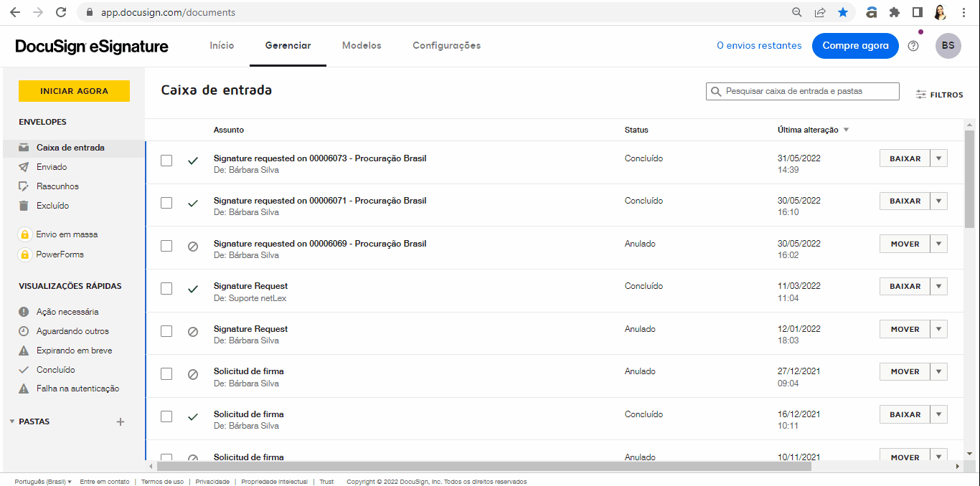Image resolution: width=980 pixels, height=486 pixels.
Task: Switch to the Modelos tab
Action: tap(362, 46)
